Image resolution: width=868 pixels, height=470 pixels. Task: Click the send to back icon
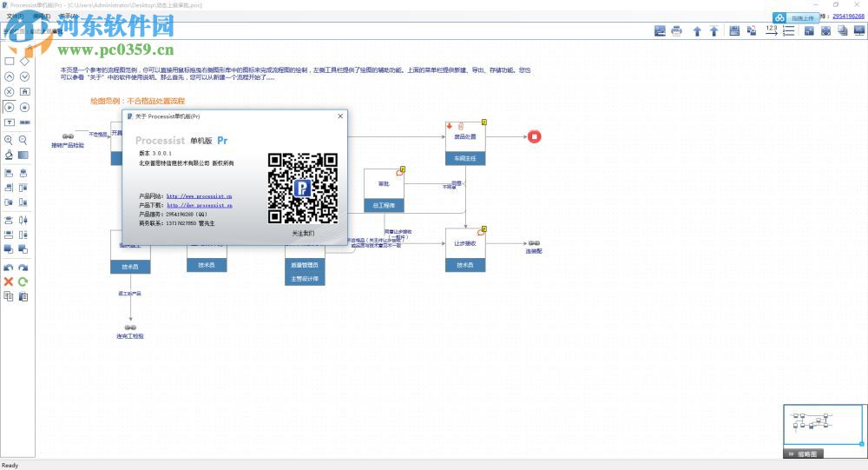(x=23, y=249)
